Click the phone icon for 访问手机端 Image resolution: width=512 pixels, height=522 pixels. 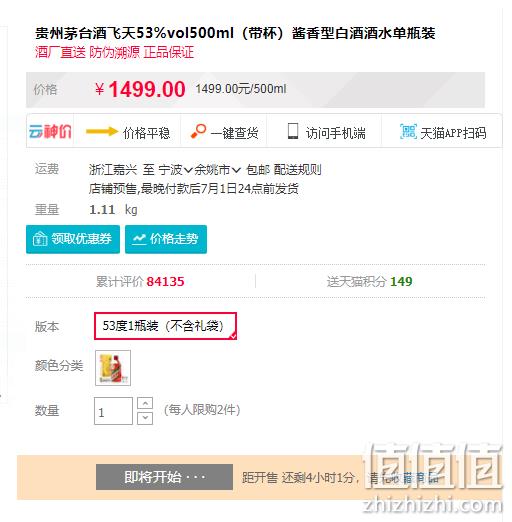point(293,131)
